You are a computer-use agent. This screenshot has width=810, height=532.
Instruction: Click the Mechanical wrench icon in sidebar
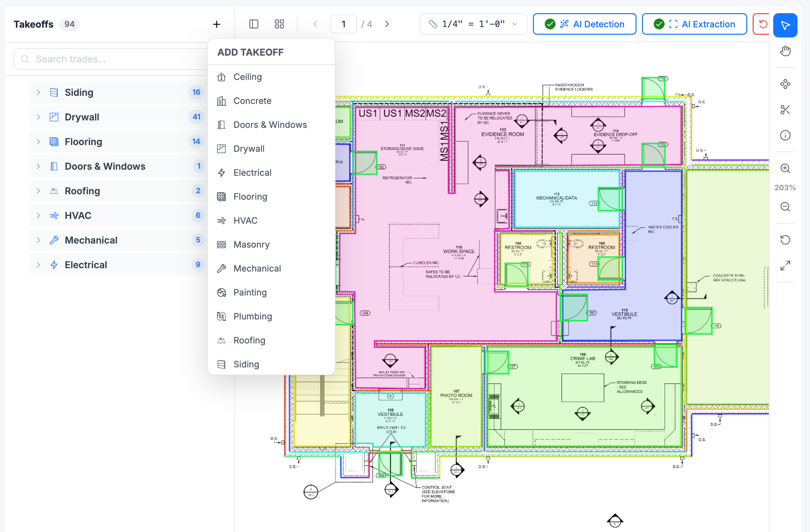[54, 240]
